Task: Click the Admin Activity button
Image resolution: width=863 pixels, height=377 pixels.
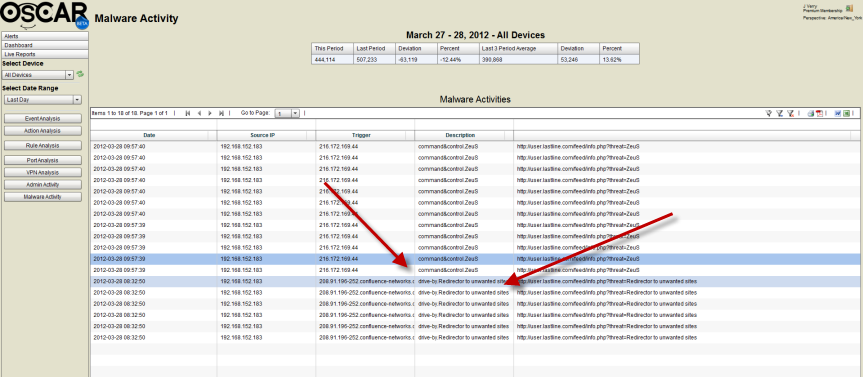Action: pyautogui.click(x=43, y=185)
